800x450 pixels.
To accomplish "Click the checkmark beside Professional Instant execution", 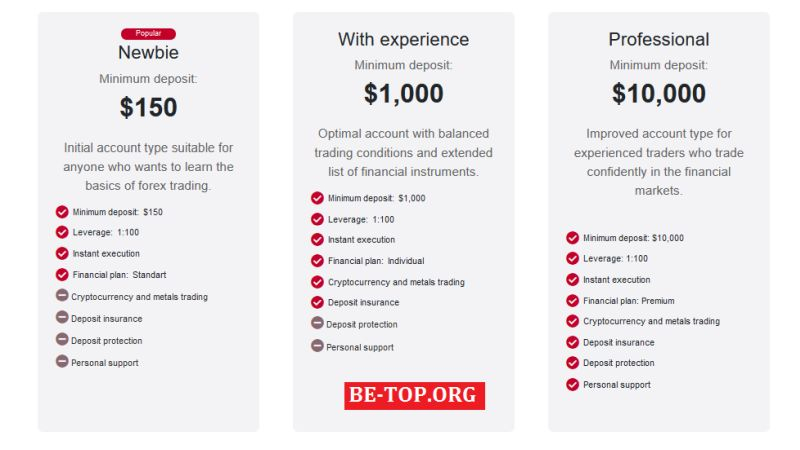I will pos(572,280).
